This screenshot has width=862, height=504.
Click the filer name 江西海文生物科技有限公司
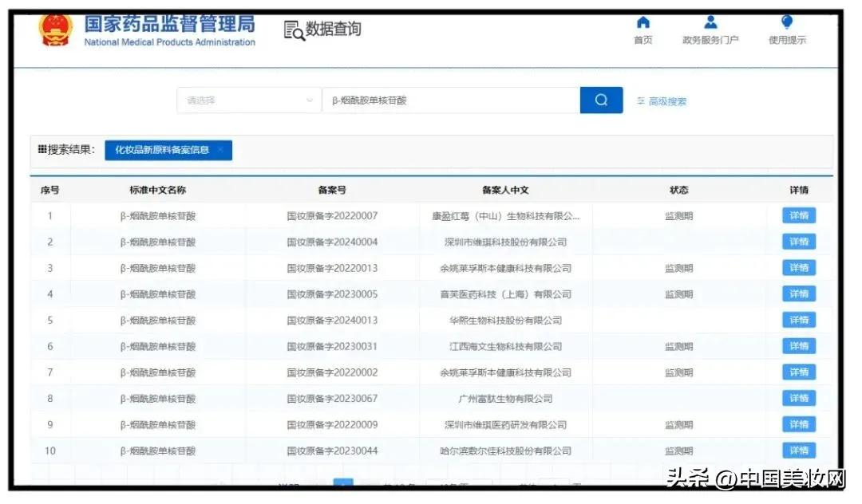[505, 346]
